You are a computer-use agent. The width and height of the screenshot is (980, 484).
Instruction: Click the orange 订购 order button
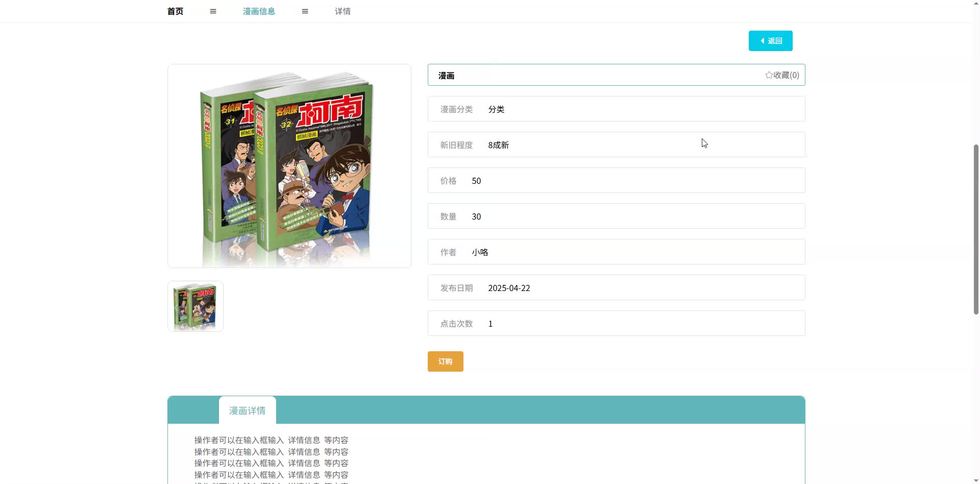tap(446, 361)
